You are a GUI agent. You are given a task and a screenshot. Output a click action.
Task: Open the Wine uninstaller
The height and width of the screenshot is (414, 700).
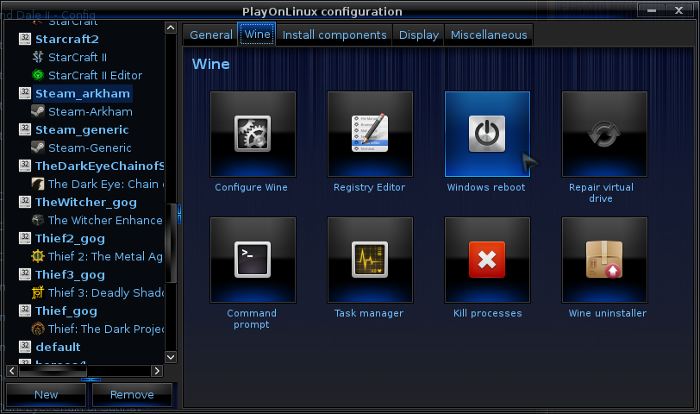pos(604,260)
